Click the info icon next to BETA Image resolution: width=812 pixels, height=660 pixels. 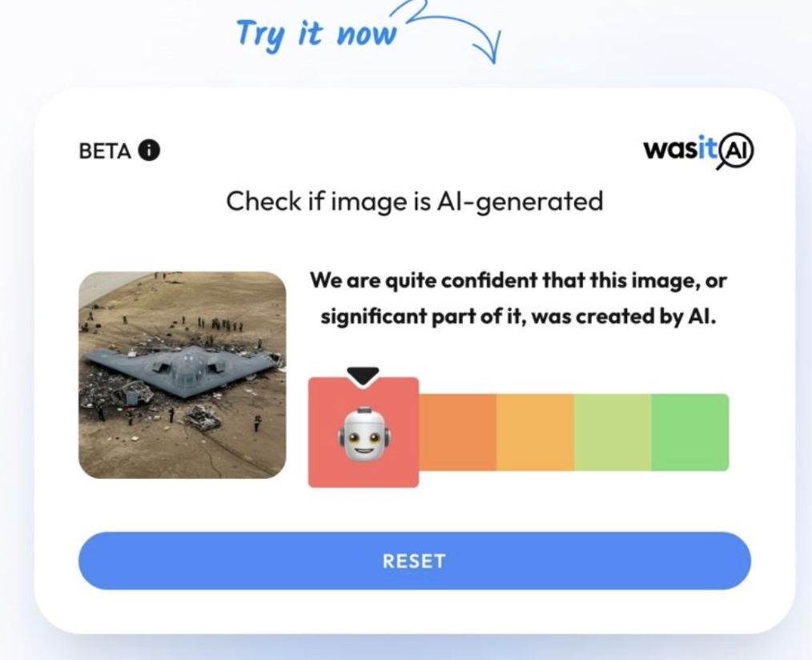[149, 151]
